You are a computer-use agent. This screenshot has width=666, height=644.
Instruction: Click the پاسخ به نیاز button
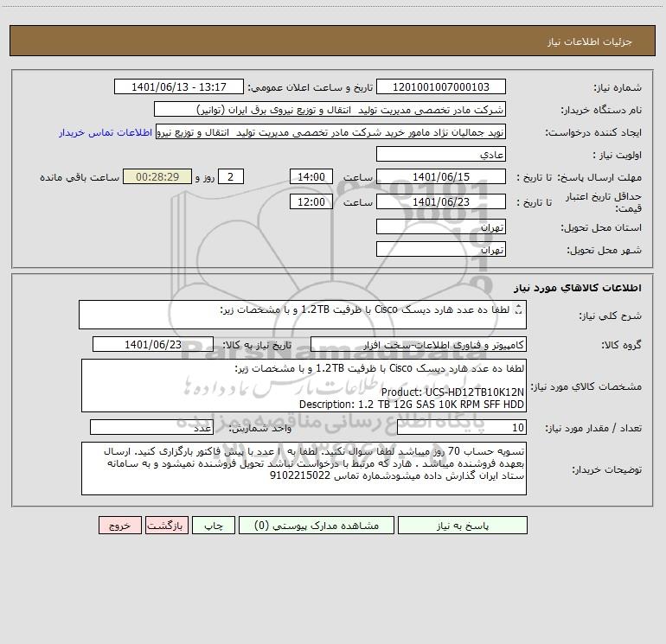point(463,526)
